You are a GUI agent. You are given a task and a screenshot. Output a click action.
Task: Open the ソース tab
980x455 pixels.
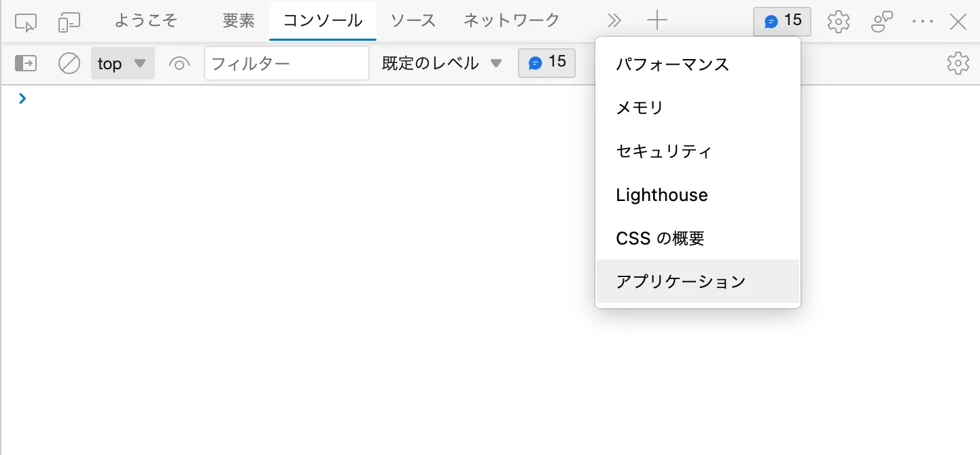[x=413, y=21]
